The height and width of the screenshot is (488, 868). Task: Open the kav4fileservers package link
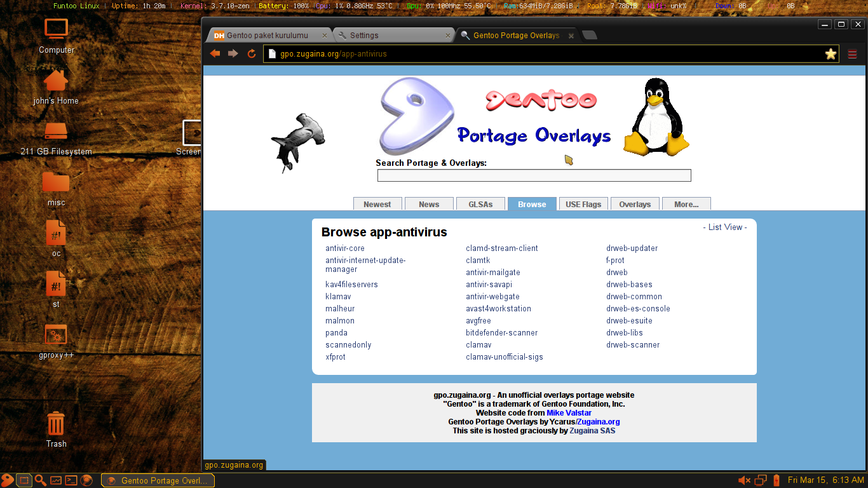coord(351,285)
